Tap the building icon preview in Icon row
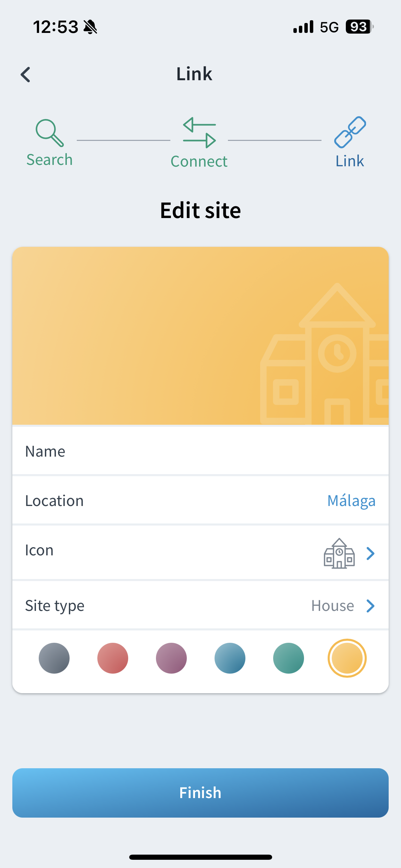Screen dimensions: 401x868 (339, 553)
